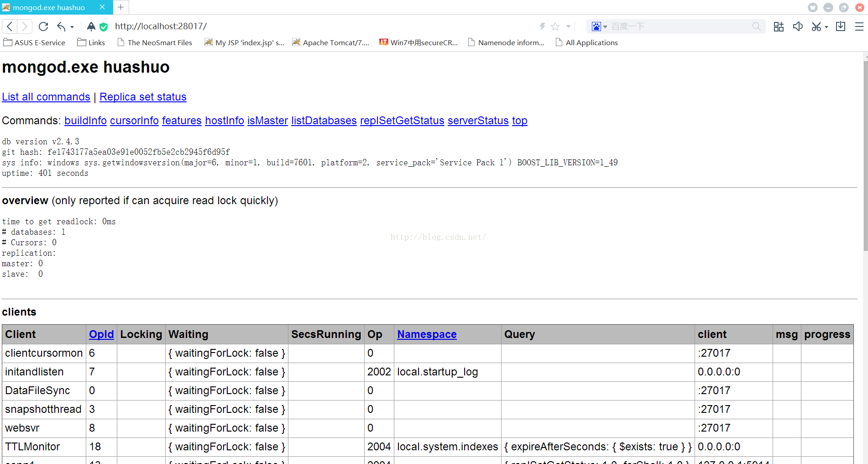
Task: Click the expireAfterSeconds query cell
Action: pos(598,447)
